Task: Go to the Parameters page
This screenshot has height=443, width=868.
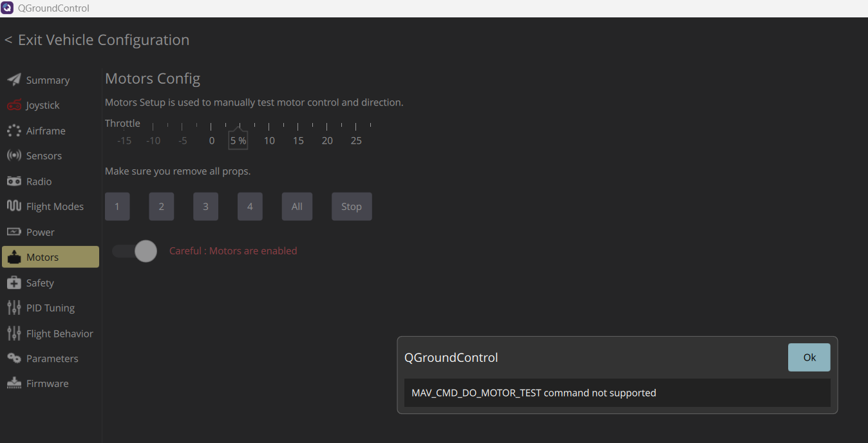Action: [x=52, y=359]
